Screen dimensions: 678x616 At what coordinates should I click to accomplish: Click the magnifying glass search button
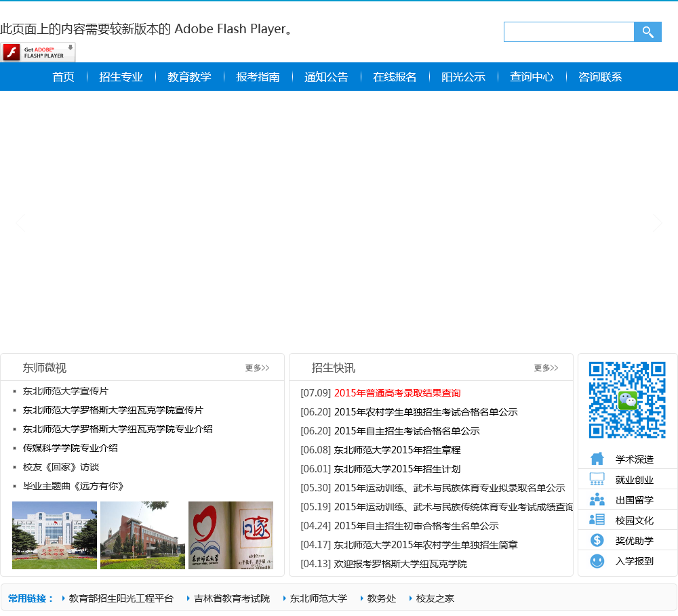647,32
